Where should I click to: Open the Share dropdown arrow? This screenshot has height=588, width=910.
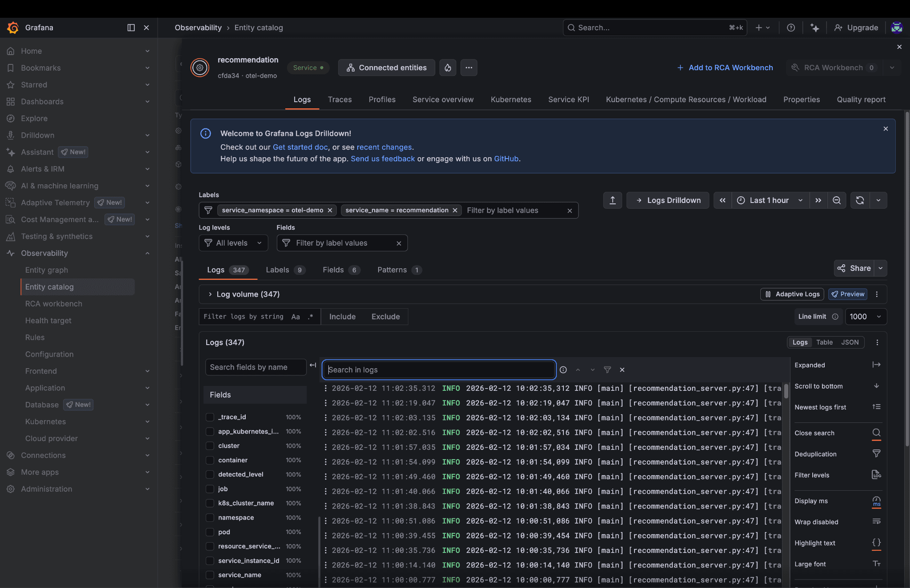coord(881,268)
